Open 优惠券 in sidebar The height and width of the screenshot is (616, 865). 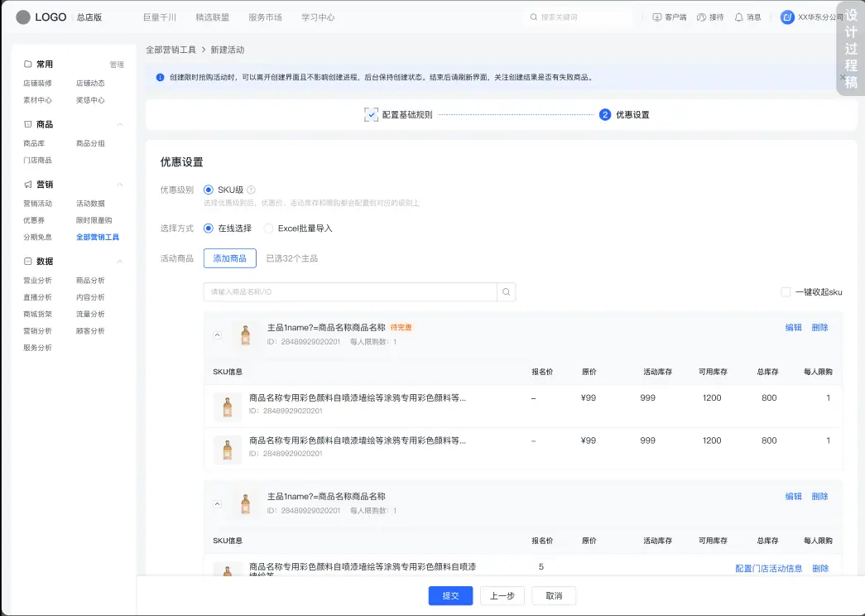(34, 220)
